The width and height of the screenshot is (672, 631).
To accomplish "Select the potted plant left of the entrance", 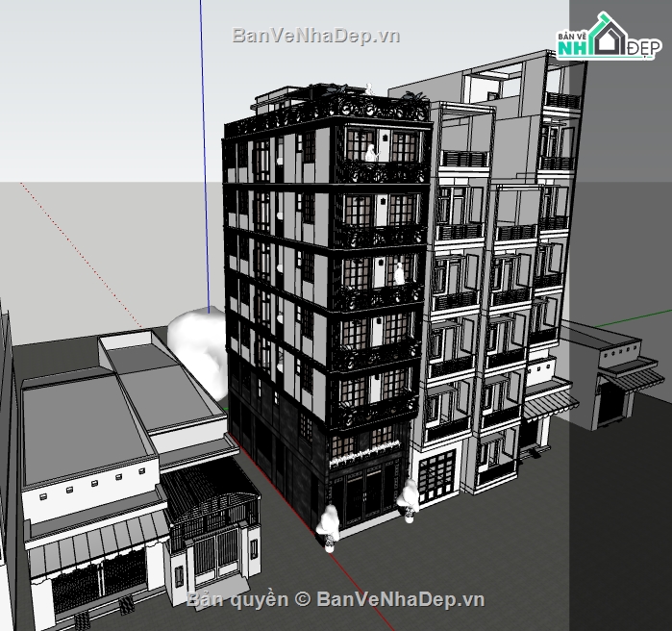I will click(x=329, y=524).
